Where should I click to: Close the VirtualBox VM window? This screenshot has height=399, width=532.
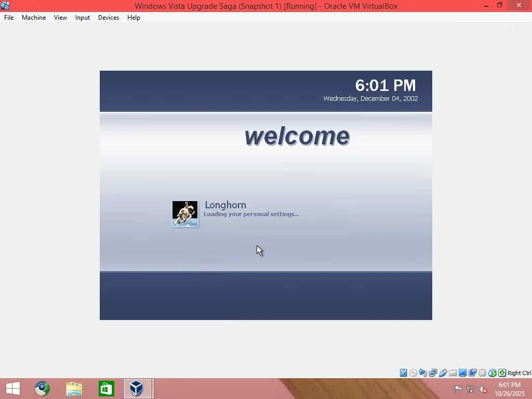pos(519,5)
